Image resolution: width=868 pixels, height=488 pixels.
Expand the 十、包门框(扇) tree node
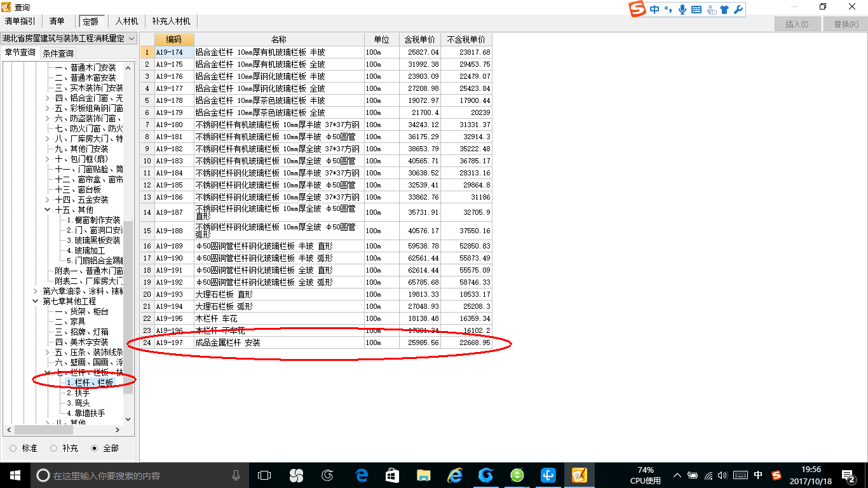[x=48, y=159]
